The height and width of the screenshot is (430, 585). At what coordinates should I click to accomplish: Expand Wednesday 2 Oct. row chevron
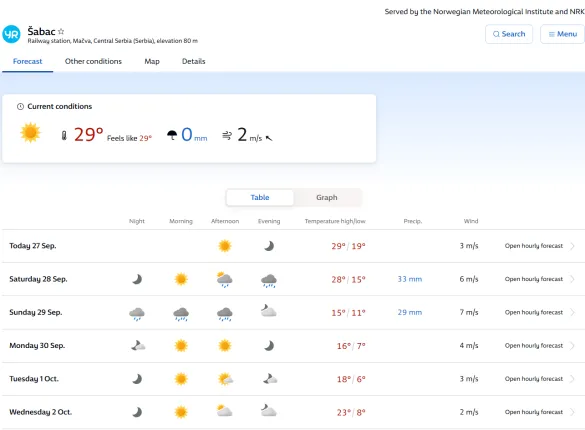coord(572,412)
